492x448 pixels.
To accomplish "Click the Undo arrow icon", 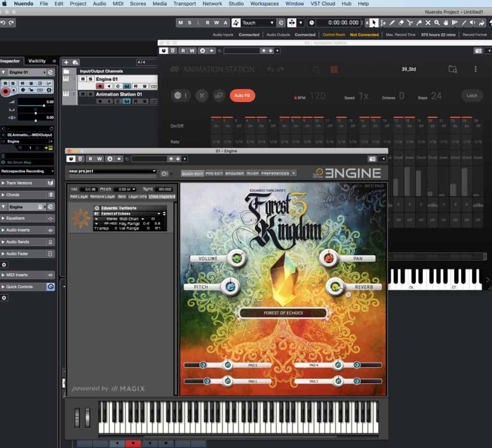I will 3,23.
